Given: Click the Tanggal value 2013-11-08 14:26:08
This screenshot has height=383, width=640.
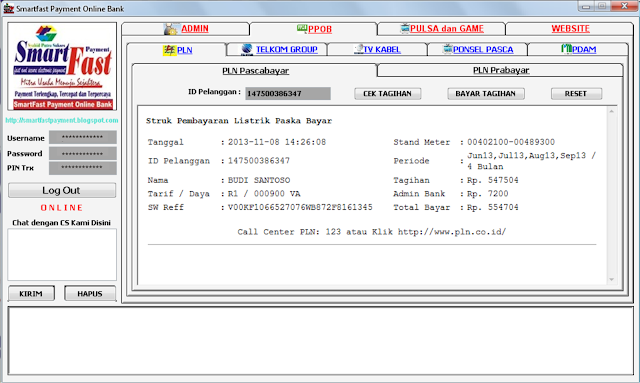Looking at the screenshot, I should point(277,142).
